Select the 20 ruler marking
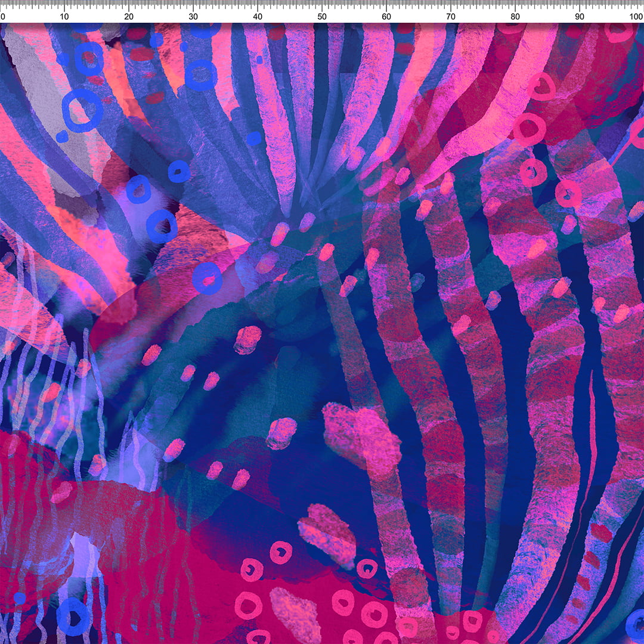 129,16
